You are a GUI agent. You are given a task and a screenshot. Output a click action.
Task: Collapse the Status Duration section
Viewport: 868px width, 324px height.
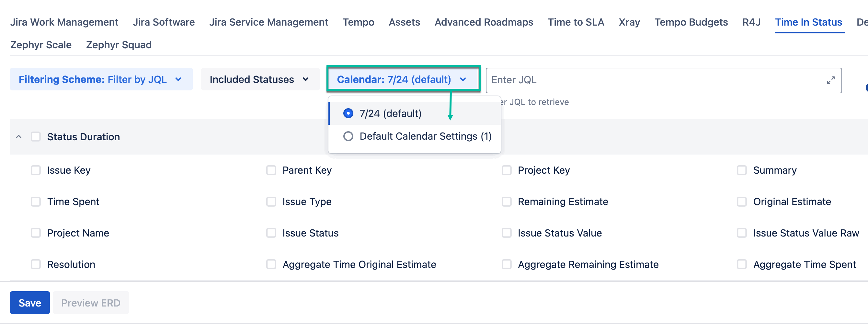click(18, 137)
